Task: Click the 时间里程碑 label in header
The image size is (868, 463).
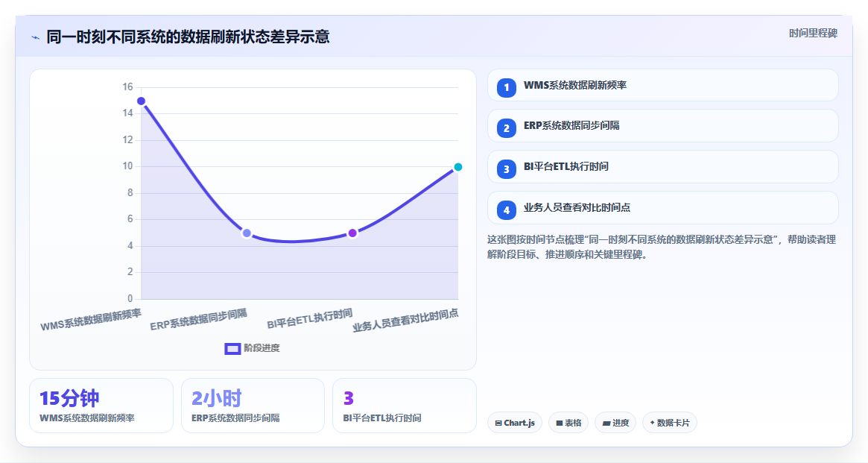Action: click(813, 34)
